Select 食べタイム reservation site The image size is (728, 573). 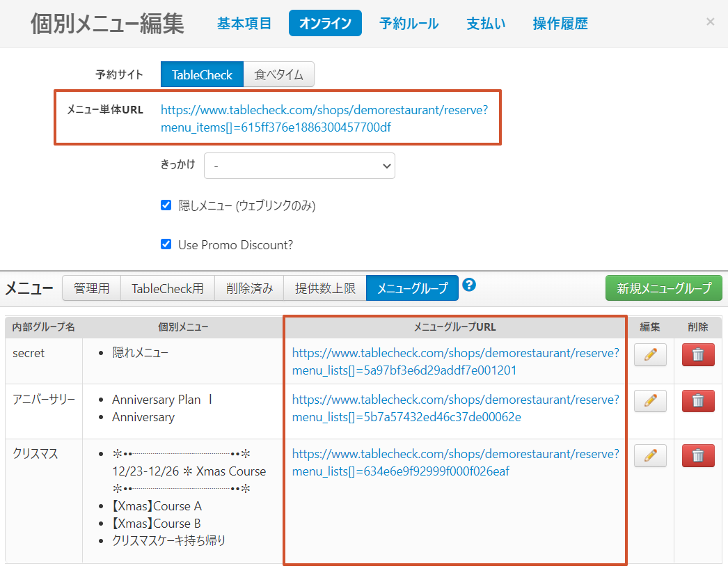click(278, 74)
